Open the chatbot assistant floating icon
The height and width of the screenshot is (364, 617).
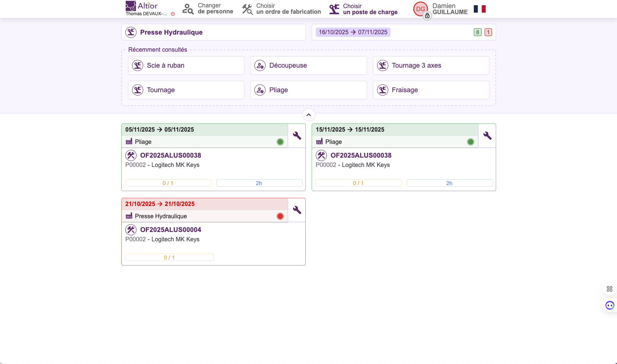point(610,305)
